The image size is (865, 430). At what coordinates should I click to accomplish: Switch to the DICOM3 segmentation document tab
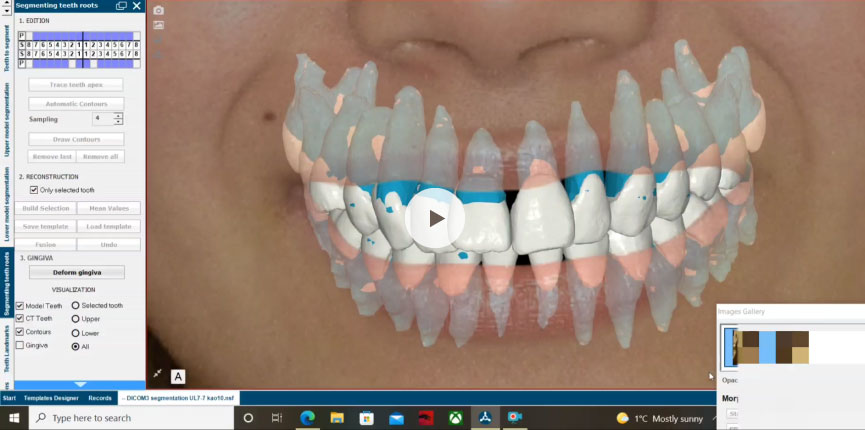178,398
